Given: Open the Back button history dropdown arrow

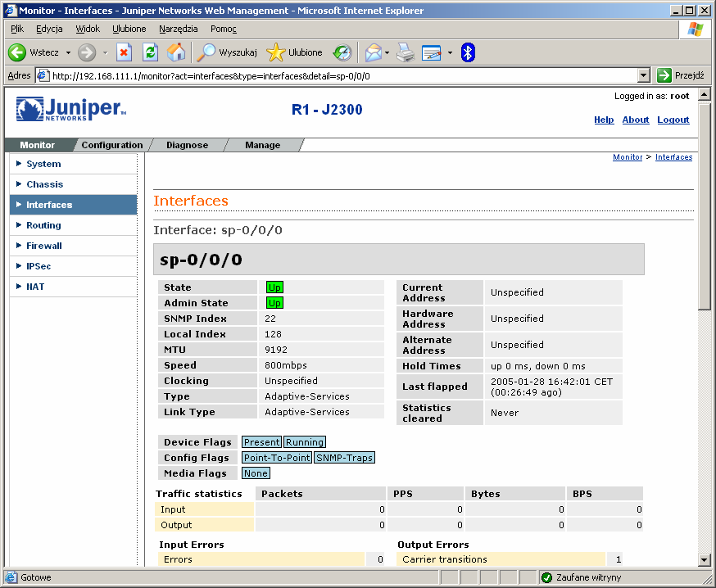Looking at the screenshot, I should [x=68, y=53].
